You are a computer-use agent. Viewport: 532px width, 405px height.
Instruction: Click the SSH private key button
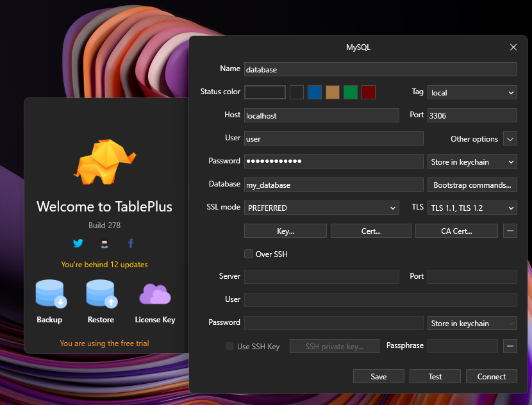coord(334,346)
